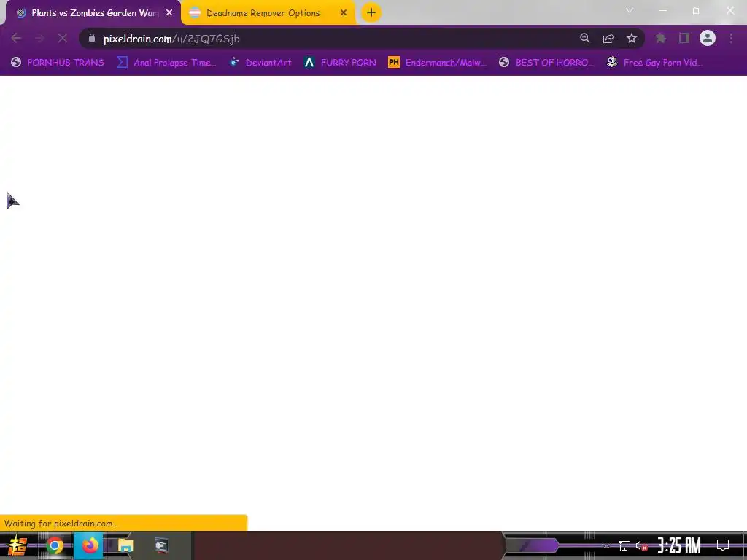Go forward to next page
This screenshot has height=560, width=747.
coord(39,38)
